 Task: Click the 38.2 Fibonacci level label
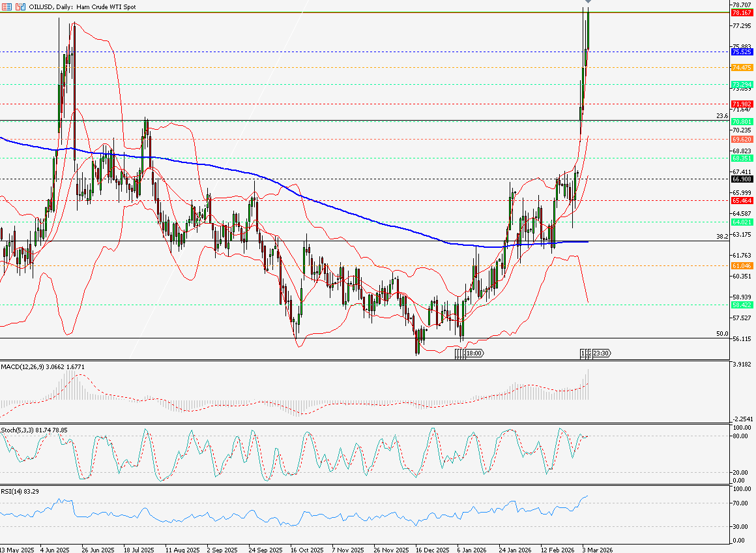721,237
